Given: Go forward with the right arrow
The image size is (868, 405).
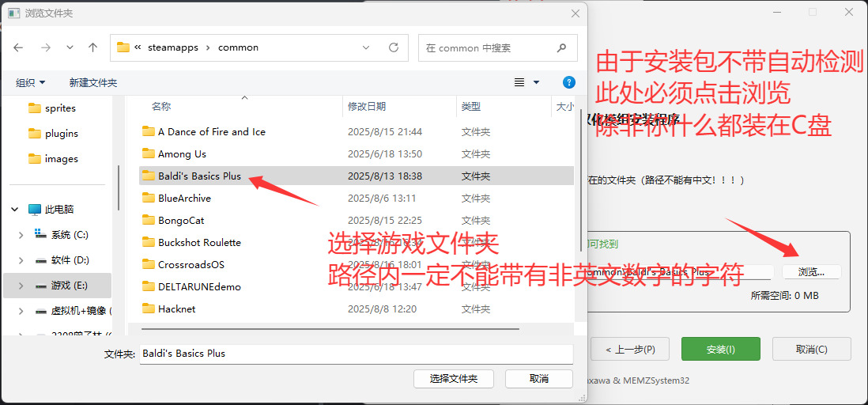Looking at the screenshot, I should 46,47.
